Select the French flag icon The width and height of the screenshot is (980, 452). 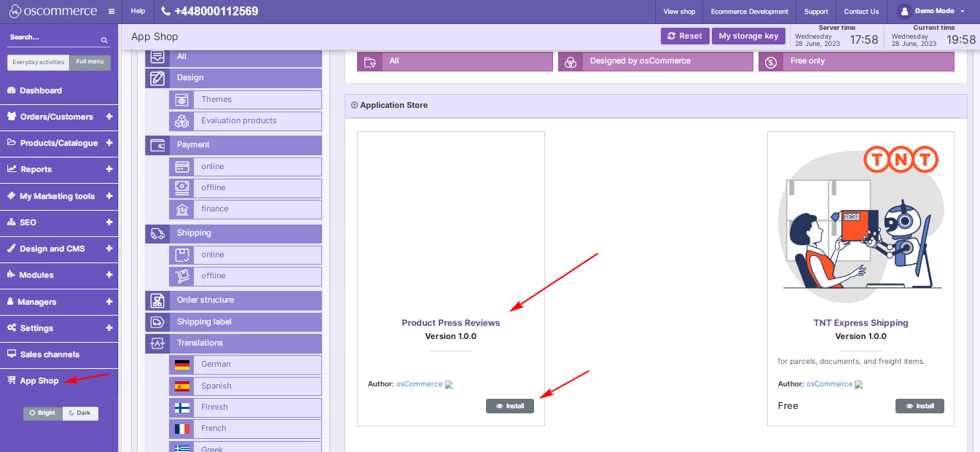[181, 429]
